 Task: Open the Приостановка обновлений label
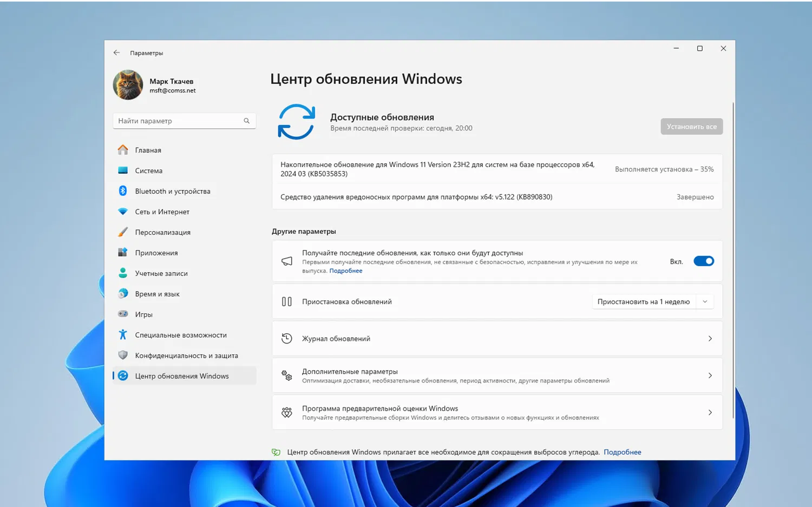(x=346, y=302)
